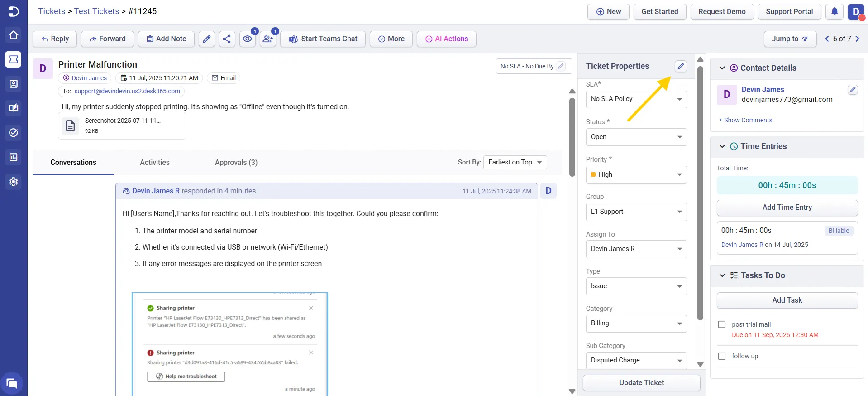Click the Update Ticket button
Image resolution: width=868 pixels, height=396 pixels.
(x=641, y=382)
